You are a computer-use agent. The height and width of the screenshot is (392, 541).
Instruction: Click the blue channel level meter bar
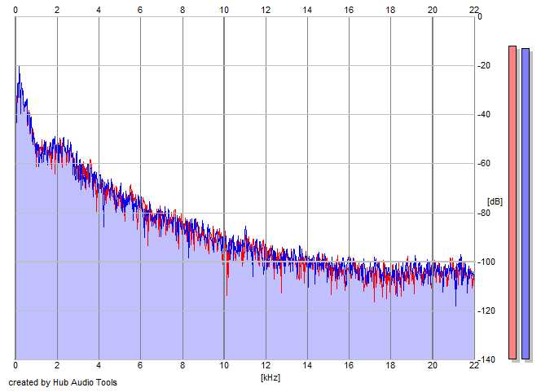tap(526, 204)
